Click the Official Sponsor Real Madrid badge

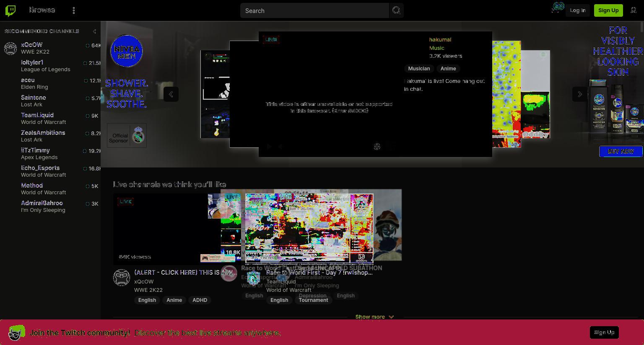(127, 135)
